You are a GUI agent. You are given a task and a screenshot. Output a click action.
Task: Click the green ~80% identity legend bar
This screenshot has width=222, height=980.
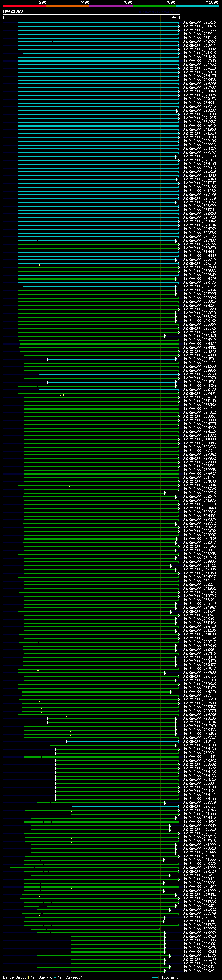pyautogui.click(x=154, y=6)
